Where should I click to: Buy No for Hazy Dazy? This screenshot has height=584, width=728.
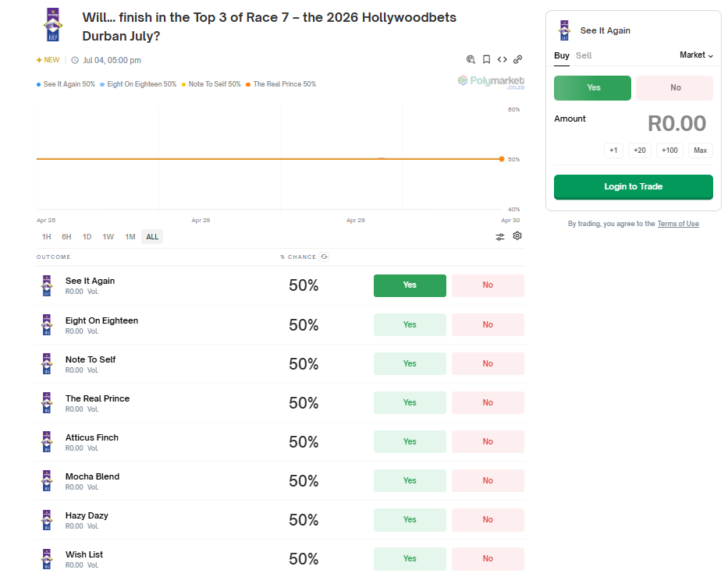[x=488, y=519]
